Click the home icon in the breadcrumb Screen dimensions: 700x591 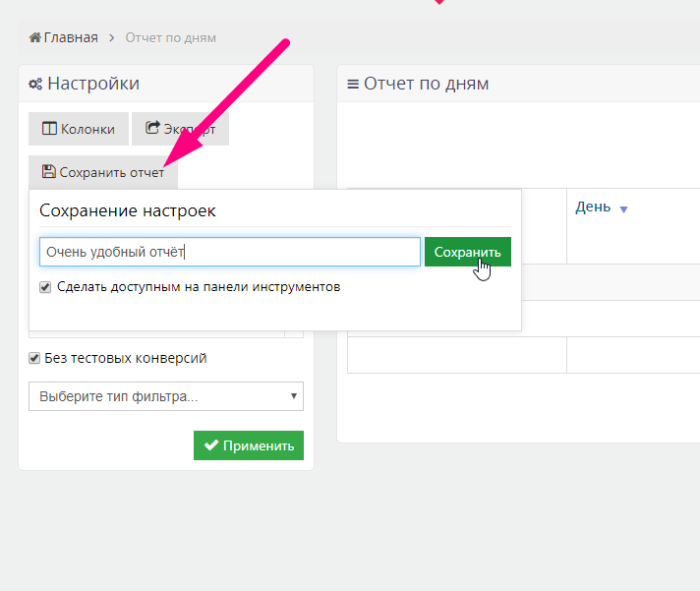pyautogui.click(x=35, y=37)
